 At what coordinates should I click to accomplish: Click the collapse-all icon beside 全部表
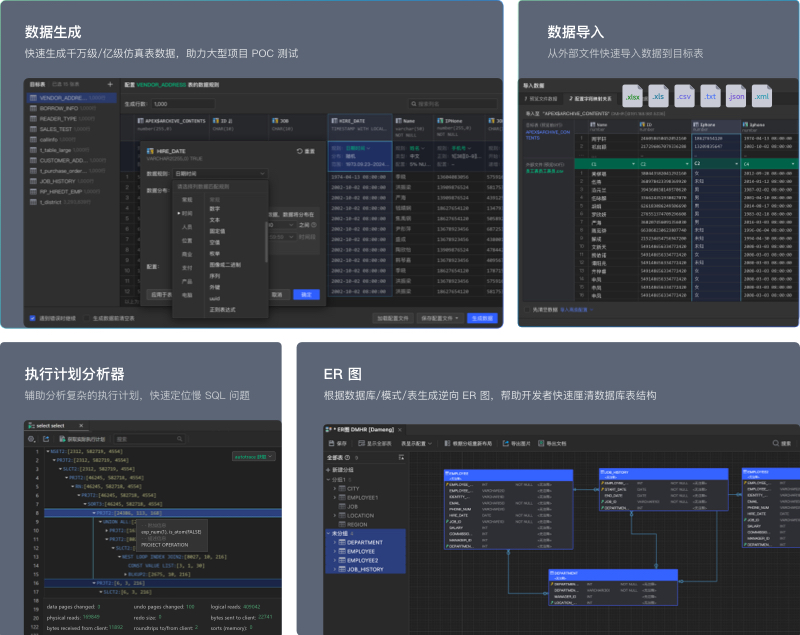(x=401, y=458)
